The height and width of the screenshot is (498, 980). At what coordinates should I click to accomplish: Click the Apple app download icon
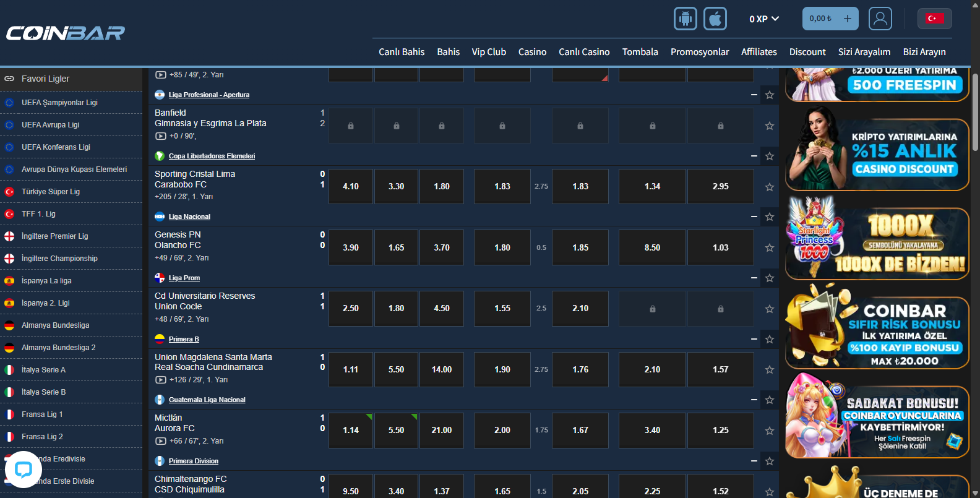715,19
